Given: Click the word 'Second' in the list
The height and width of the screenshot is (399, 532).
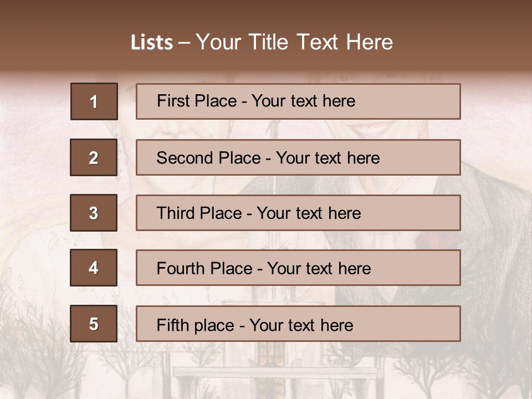Looking at the screenshot, I should click(185, 158).
